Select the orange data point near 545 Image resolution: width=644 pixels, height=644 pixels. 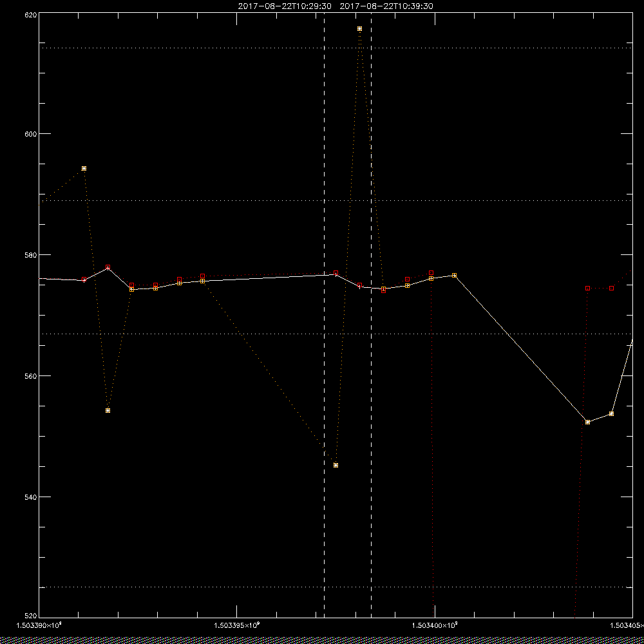point(336,466)
